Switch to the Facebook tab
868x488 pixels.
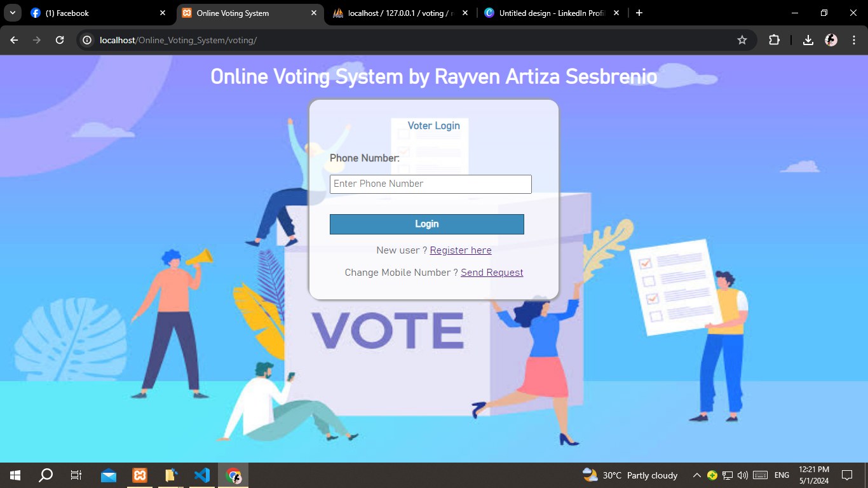tap(95, 13)
